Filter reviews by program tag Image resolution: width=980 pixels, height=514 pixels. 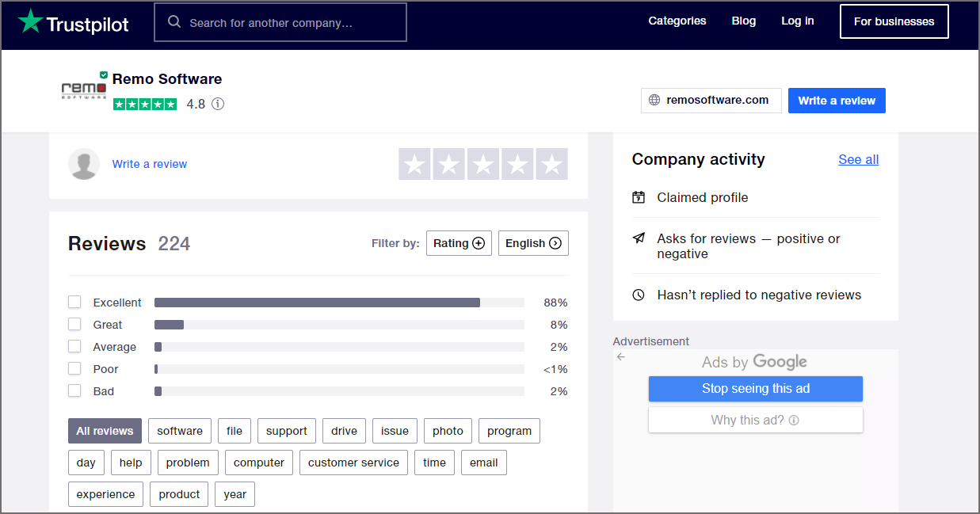tap(509, 431)
